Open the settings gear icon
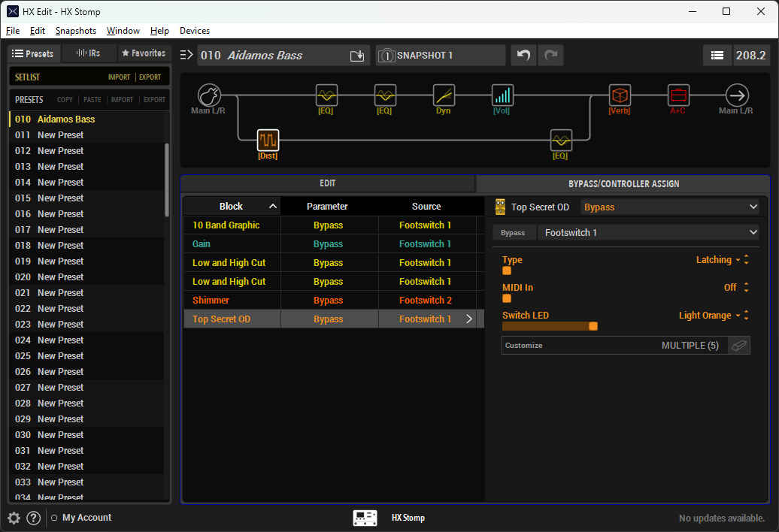The width and height of the screenshot is (779, 532). pos(14,518)
